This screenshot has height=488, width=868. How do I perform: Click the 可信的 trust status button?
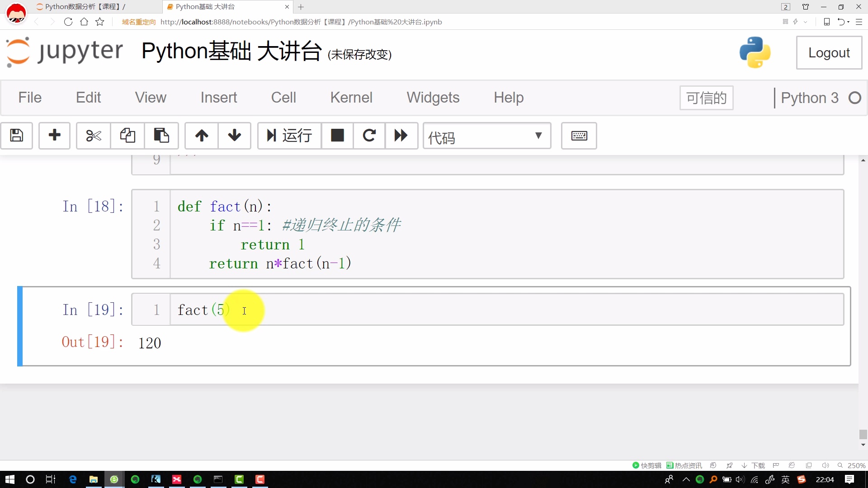706,98
